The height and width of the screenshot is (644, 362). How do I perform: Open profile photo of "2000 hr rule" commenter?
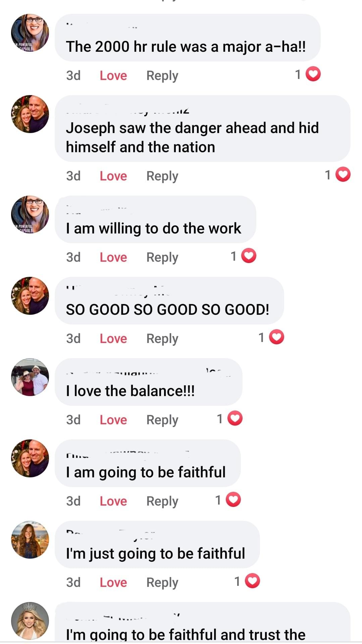(x=30, y=33)
